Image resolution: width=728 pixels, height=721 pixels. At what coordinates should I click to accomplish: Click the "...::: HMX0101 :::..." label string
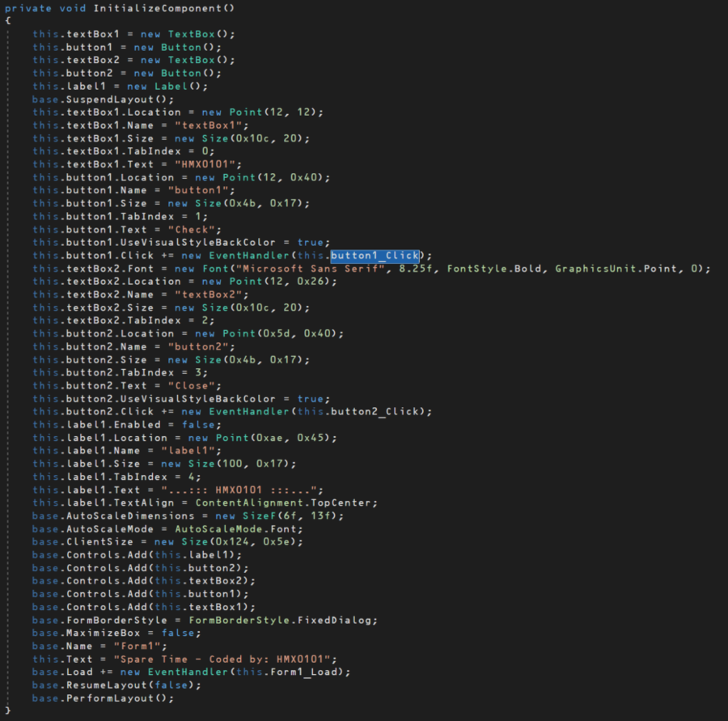241,490
